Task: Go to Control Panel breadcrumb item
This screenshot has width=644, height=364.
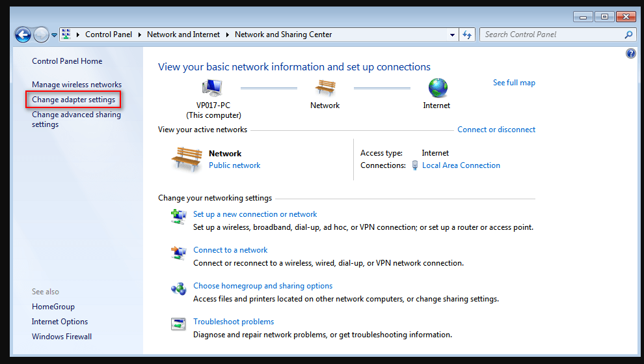Action: tap(109, 35)
